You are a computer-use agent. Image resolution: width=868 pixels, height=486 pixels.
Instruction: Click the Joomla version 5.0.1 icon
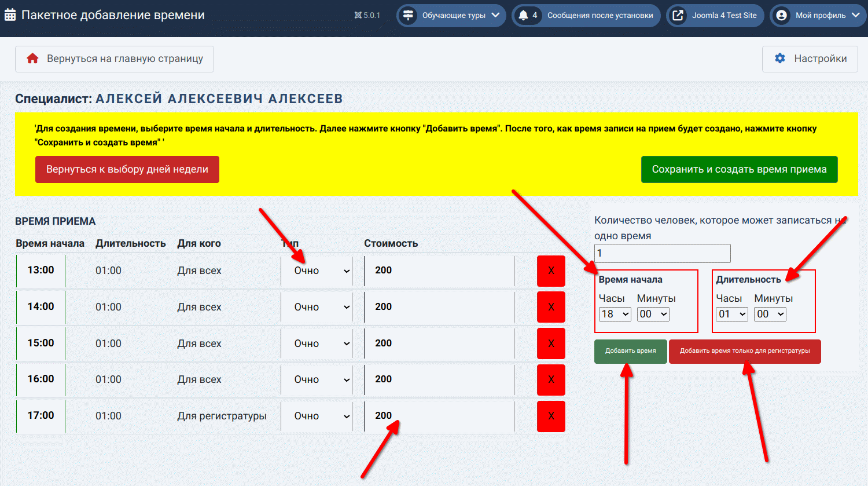click(x=358, y=16)
